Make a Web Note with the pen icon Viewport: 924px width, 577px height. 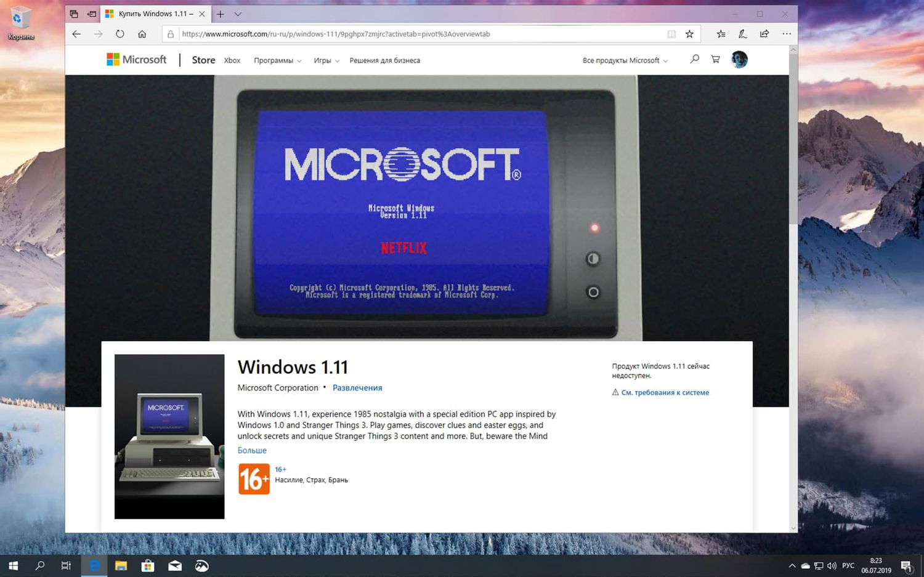(742, 34)
